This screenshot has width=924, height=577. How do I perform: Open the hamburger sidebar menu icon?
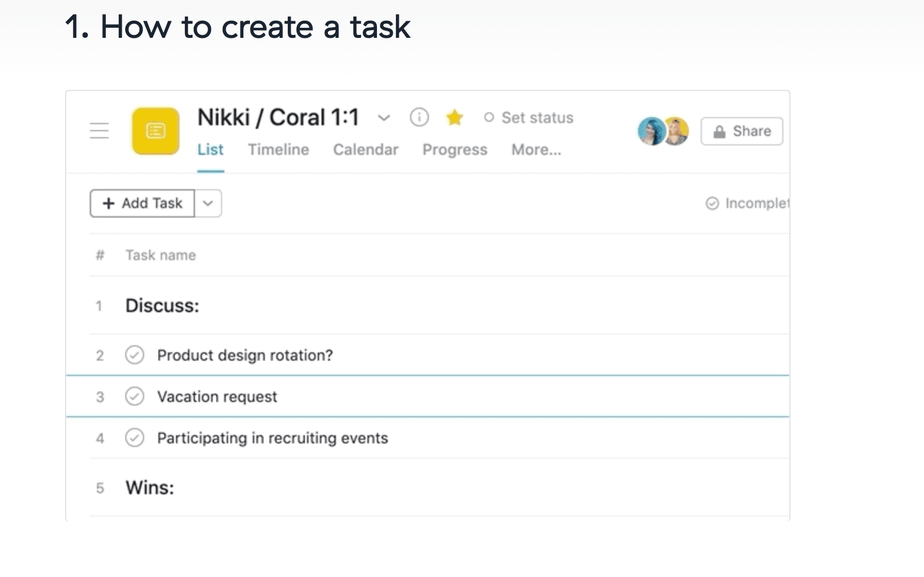click(x=99, y=131)
